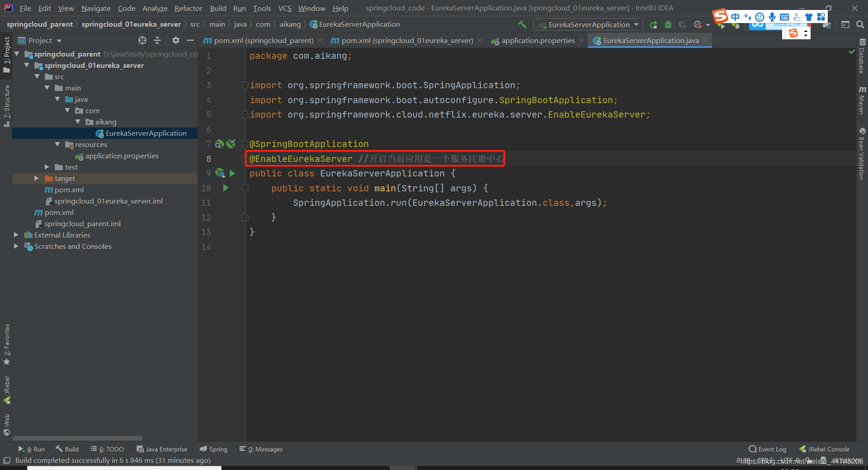Click the Profiler run icon
Image resolution: width=868 pixels, height=470 pixels.
[x=698, y=24]
